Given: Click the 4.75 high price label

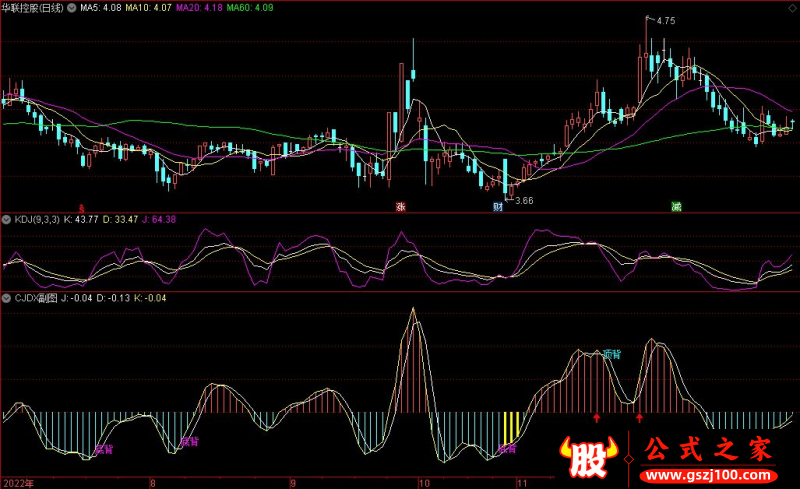Looking at the screenshot, I should (666, 20).
